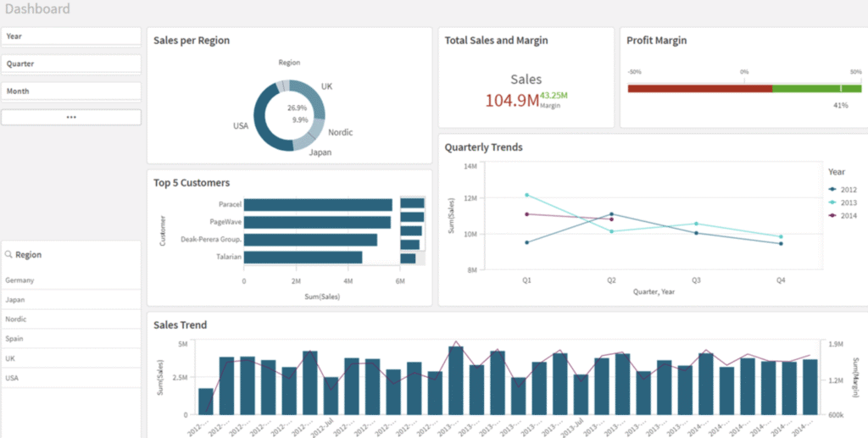Click the Paracel bar in Top 5 Customers
This screenshot has height=438, width=868.
pyautogui.click(x=318, y=204)
